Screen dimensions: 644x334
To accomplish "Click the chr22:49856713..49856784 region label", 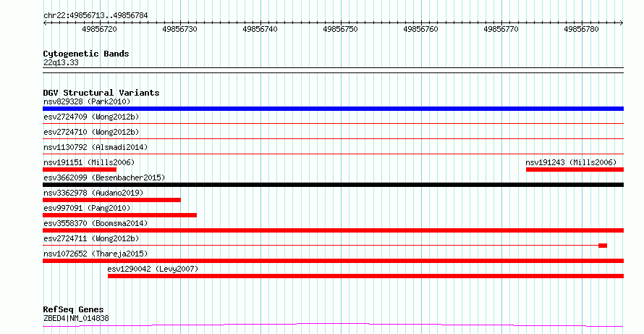I will point(96,16).
